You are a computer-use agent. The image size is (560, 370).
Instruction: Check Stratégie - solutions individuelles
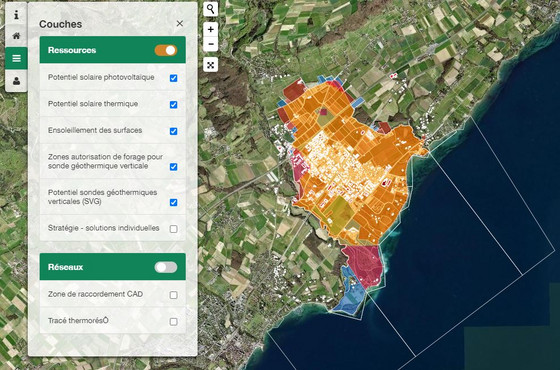[174, 229]
